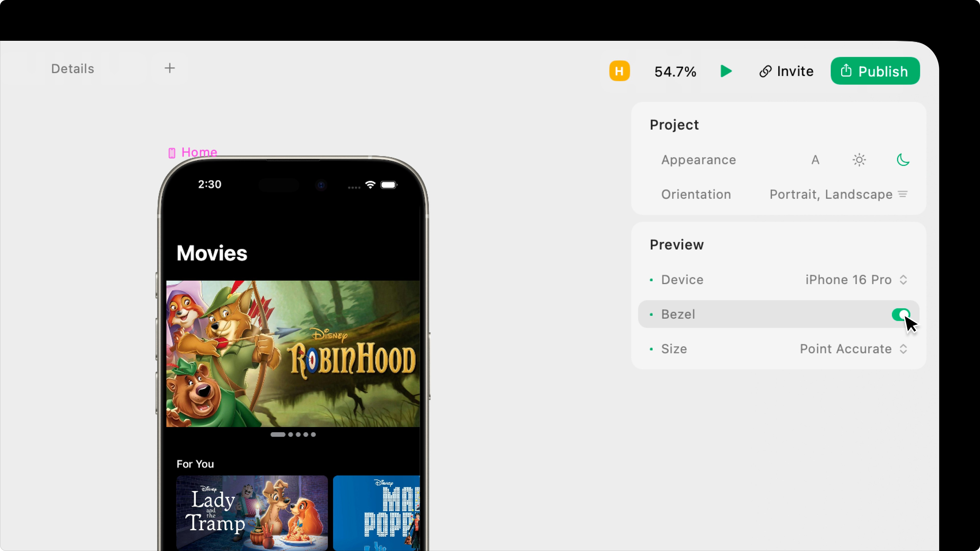Switch to the Details tab
This screenshot has height=551, width=980.
click(73, 69)
